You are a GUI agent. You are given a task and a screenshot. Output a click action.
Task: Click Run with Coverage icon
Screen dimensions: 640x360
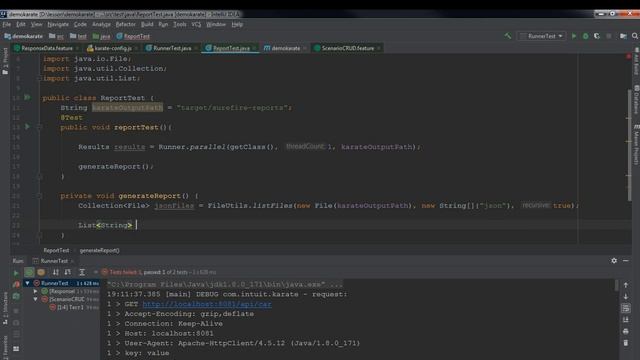tap(597, 36)
